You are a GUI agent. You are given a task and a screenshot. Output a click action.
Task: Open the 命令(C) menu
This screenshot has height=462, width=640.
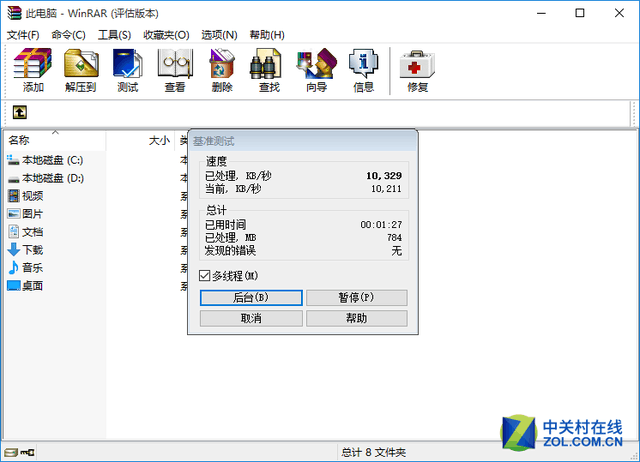pos(69,35)
